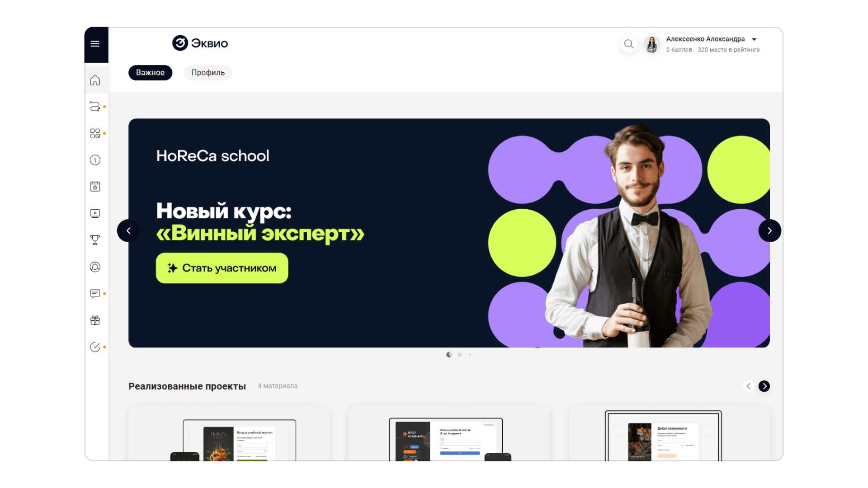Show the previous Реализованные проекты cards

click(x=749, y=386)
